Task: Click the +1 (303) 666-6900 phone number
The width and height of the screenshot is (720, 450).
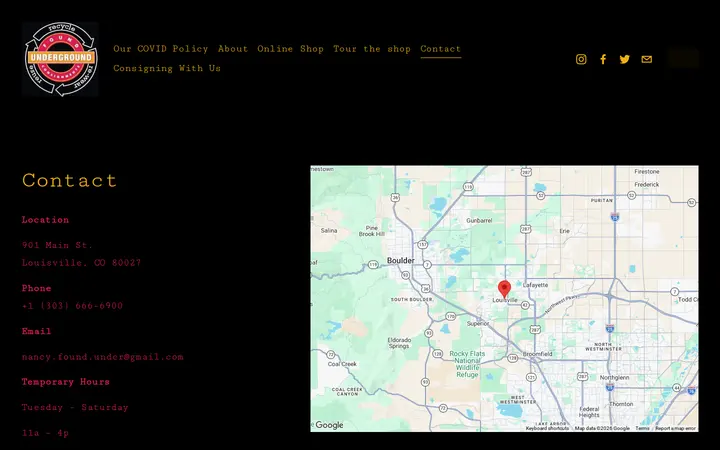Action: coord(72,305)
